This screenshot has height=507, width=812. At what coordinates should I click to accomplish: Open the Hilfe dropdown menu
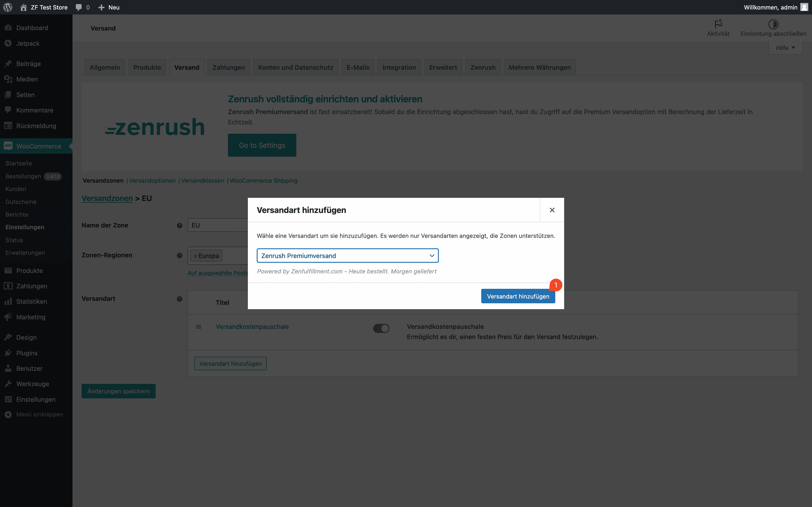785,47
